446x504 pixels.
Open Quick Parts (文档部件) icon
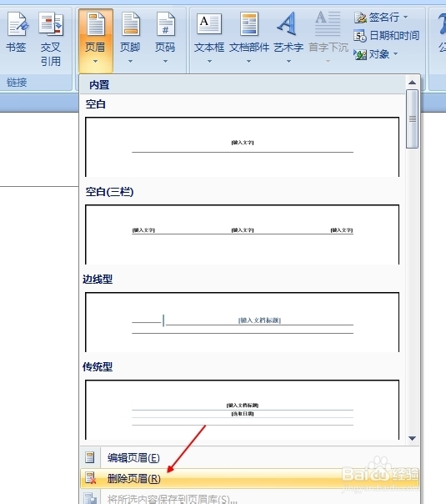click(x=249, y=24)
